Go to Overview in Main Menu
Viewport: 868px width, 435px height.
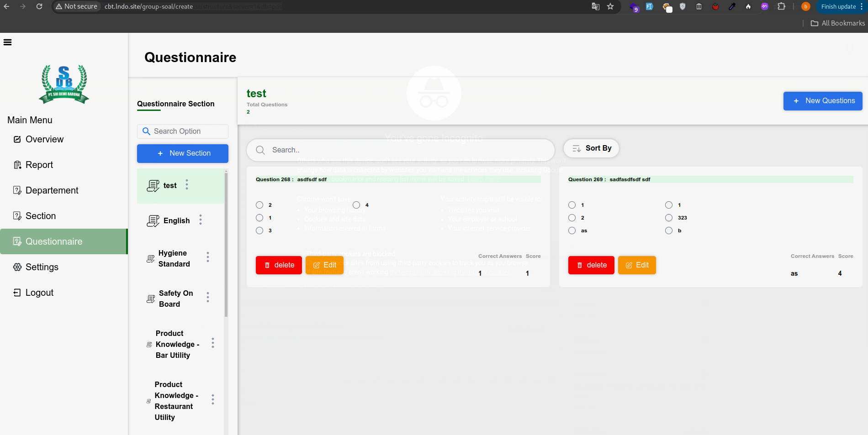pos(44,139)
